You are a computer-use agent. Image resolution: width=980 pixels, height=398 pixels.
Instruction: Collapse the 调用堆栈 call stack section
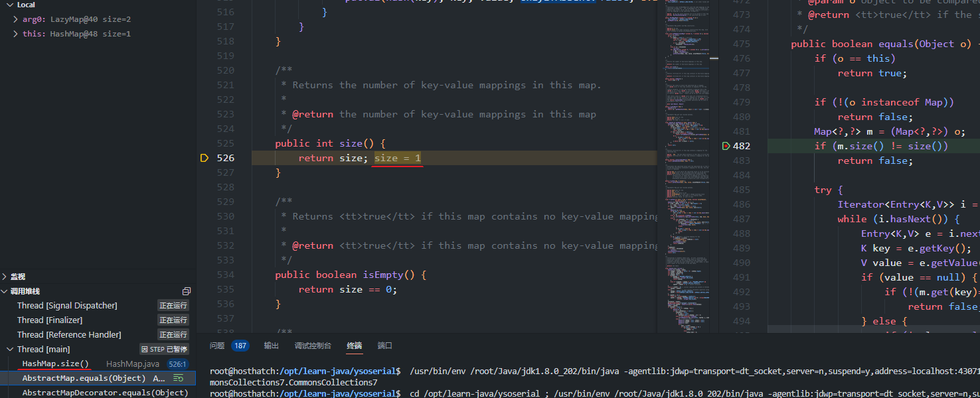5,291
